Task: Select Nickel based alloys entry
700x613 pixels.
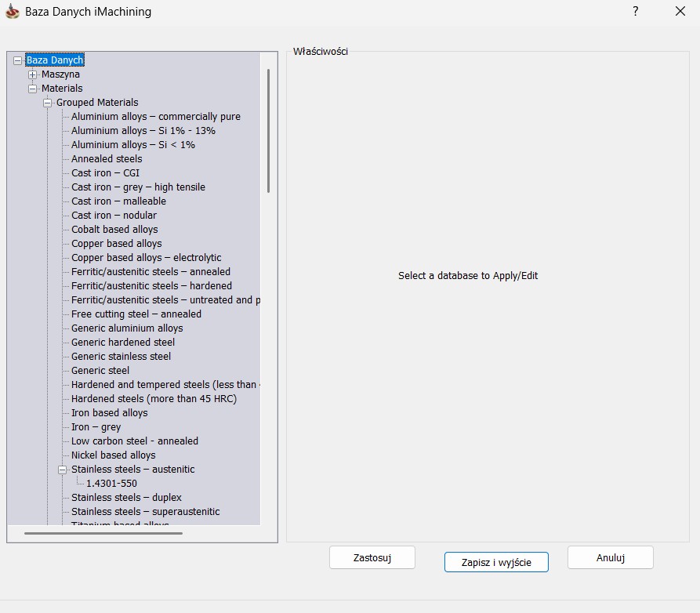Action: click(113, 455)
